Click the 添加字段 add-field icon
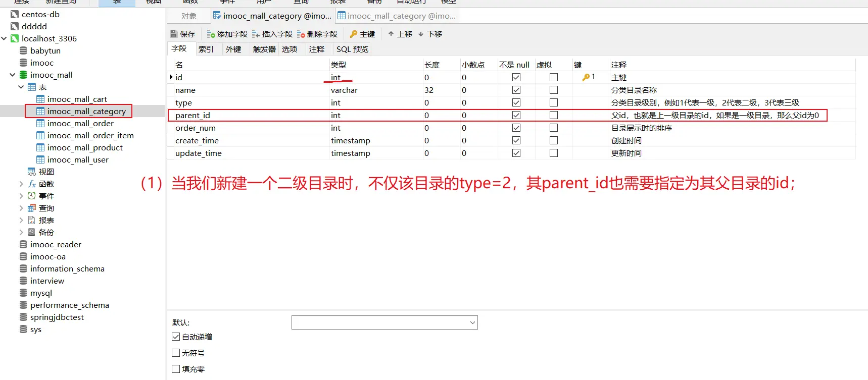The image size is (868, 380). click(x=211, y=34)
